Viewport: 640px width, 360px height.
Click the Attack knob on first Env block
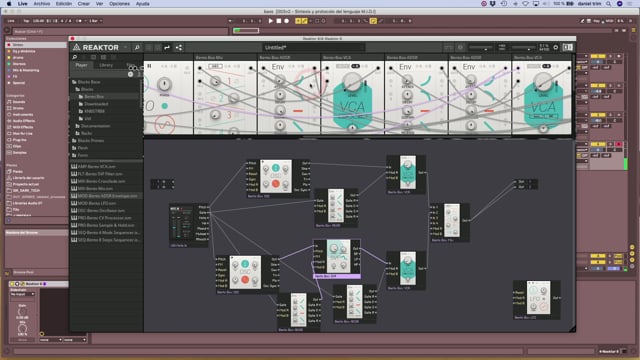click(280, 80)
